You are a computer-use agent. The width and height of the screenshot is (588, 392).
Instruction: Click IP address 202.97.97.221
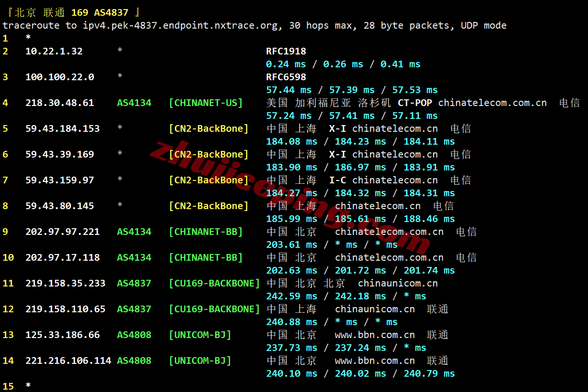[x=63, y=232]
